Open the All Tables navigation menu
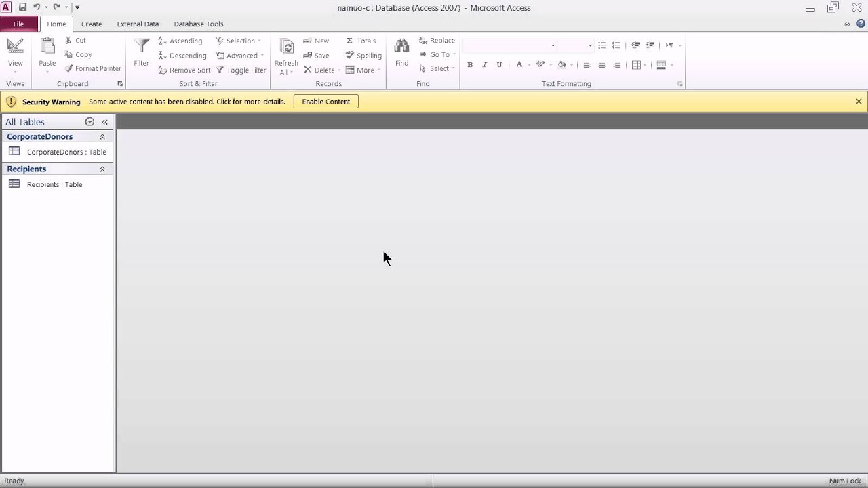Viewport: 868px width, 488px height. click(x=90, y=122)
